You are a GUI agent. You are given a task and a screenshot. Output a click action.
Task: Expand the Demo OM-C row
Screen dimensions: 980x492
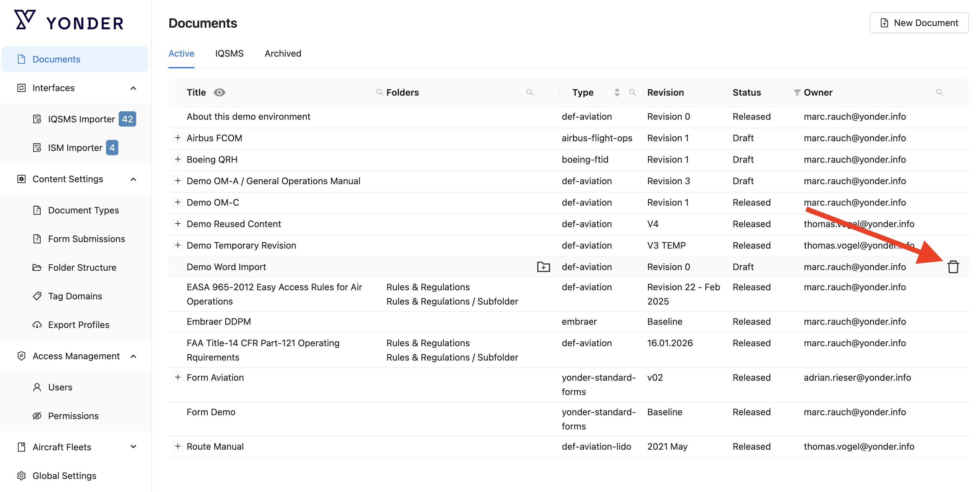(178, 202)
